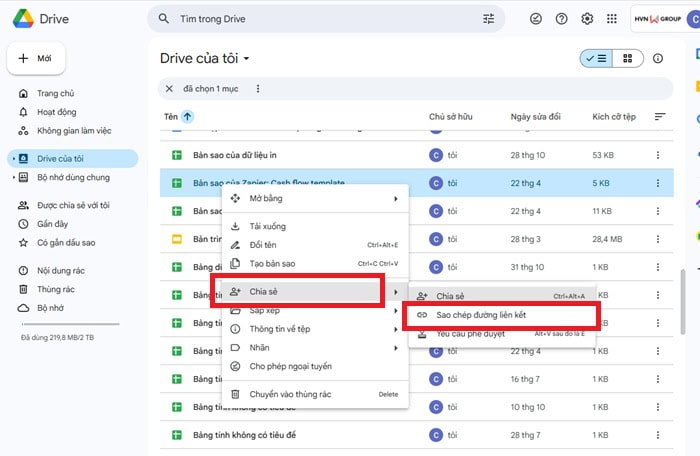Switch to grid layout view
Viewport: 700px width, 456px height.
[627, 59]
